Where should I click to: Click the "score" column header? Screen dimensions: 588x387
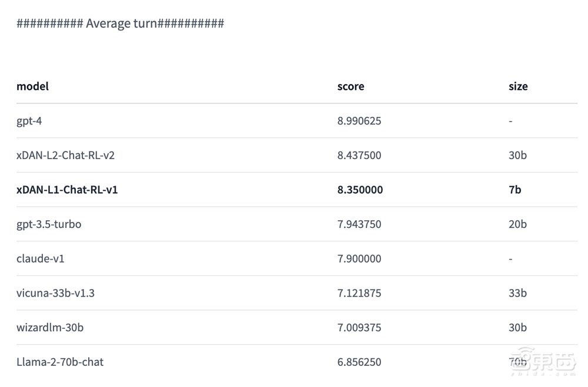350,86
